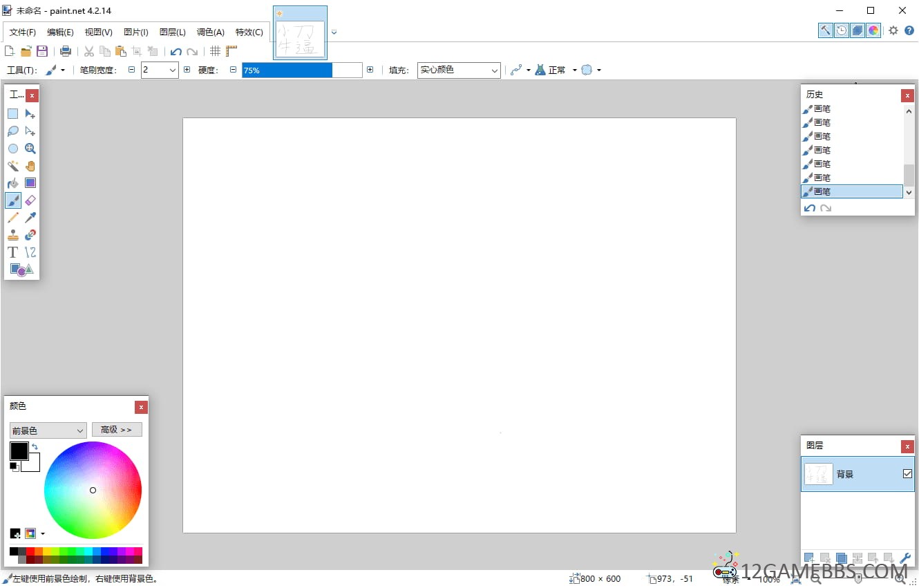Toggle the Colors window button top-right
The width and height of the screenshot is (919, 588).
point(873,30)
